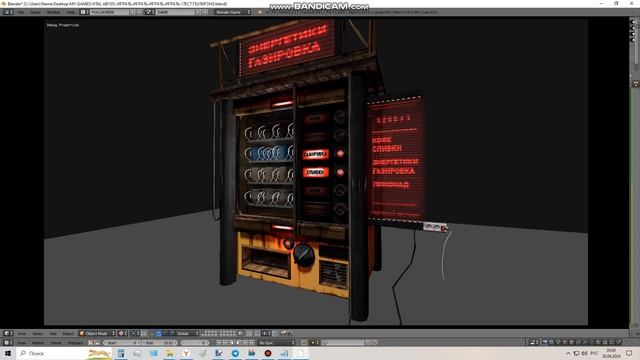This screenshot has width=640, height=360.
Task: Click the active keying set field
Action: tap(344, 342)
